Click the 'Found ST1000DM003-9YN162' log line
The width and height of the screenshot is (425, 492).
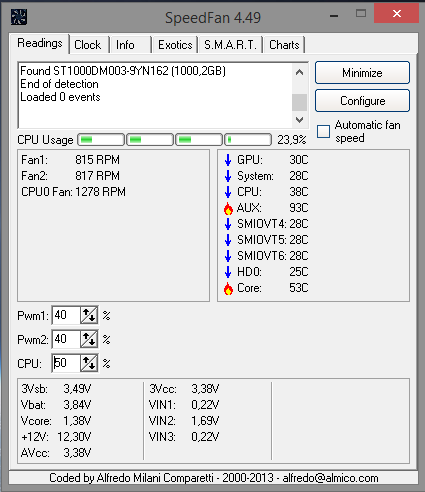pyautogui.click(x=123, y=71)
